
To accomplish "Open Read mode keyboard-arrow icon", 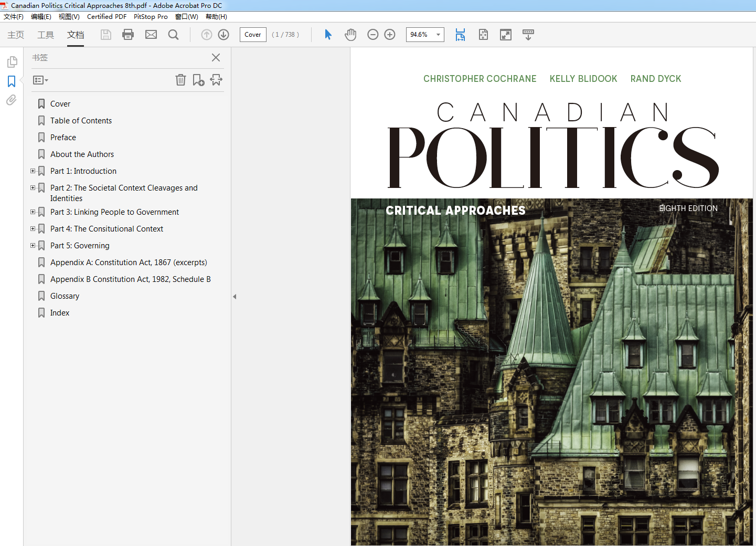I will pyautogui.click(x=528, y=35).
